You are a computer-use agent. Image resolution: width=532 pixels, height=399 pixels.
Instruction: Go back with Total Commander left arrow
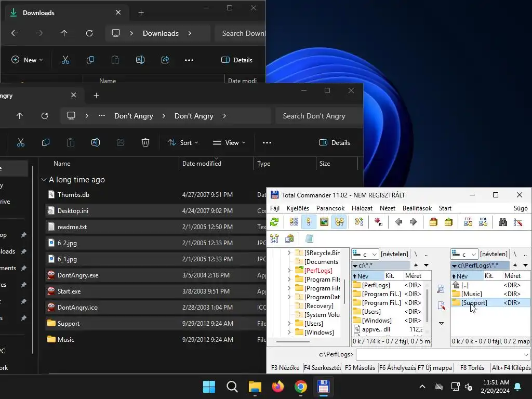pos(398,222)
